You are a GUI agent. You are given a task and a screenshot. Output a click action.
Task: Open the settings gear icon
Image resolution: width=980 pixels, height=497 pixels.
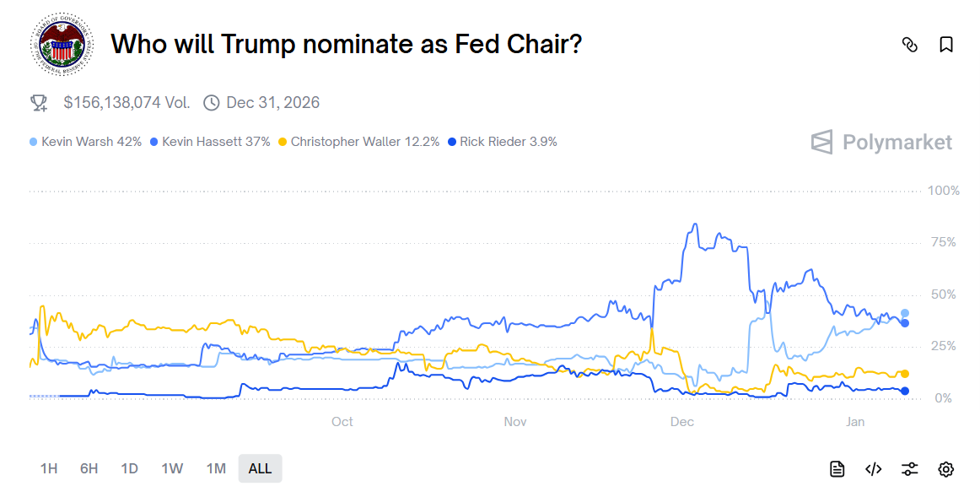[945, 468]
